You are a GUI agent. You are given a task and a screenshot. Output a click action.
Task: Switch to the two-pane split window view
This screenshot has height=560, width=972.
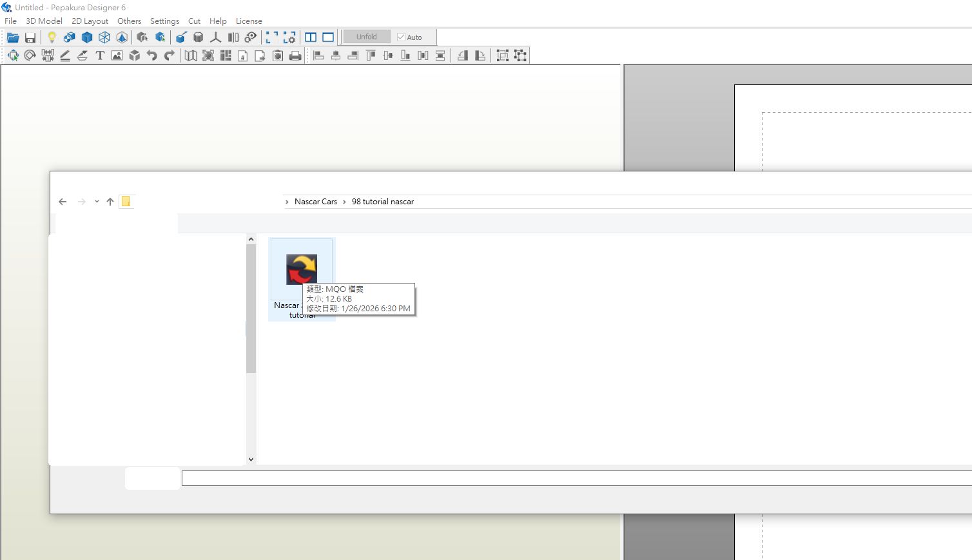pyautogui.click(x=311, y=37)
